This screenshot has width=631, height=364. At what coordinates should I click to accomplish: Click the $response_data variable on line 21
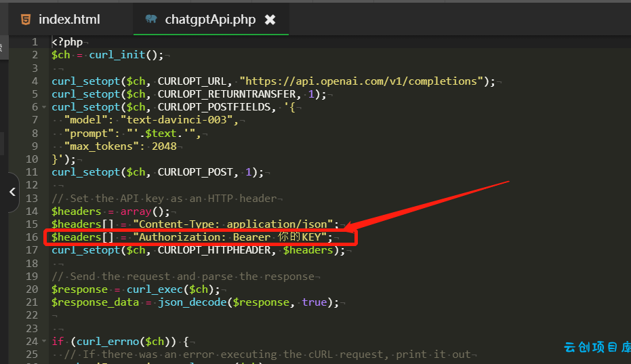95,302
